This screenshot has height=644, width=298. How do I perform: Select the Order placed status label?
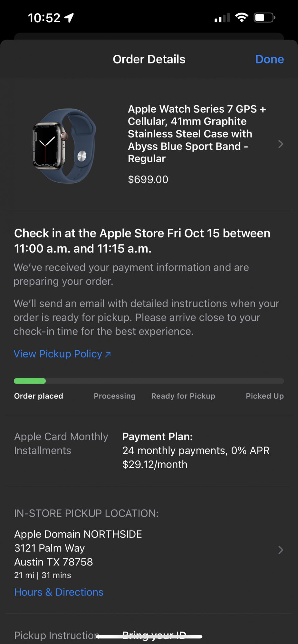39,396
